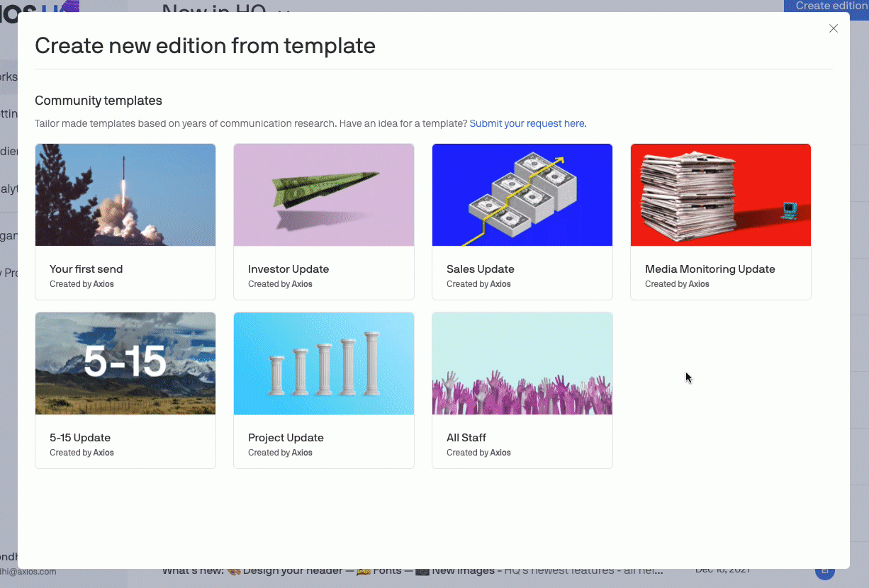Click 'Created by Axios' under All Staff

[x=478, y=453]
